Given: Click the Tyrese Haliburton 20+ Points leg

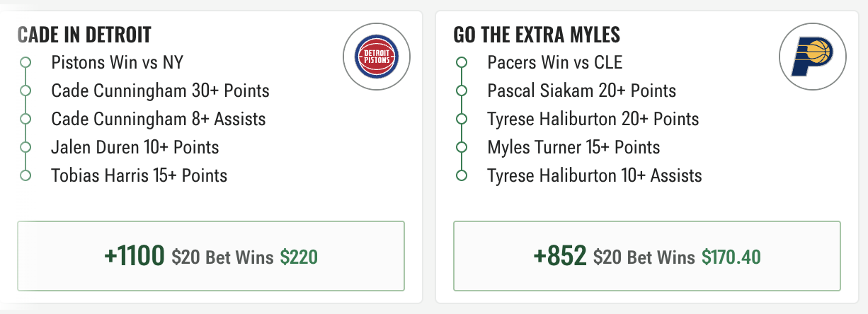Looking at the screenshot, I should [593, 119].
